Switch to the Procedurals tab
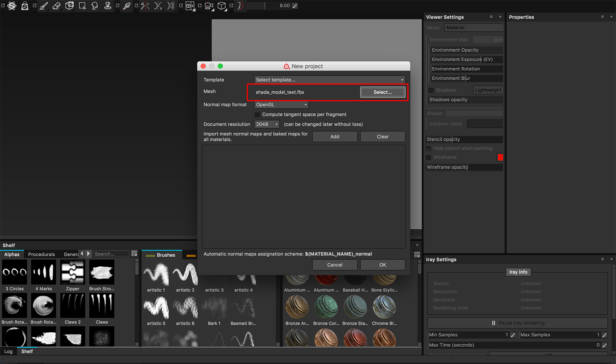The height and width of the screenshot is (364, 616). (41, 254)
